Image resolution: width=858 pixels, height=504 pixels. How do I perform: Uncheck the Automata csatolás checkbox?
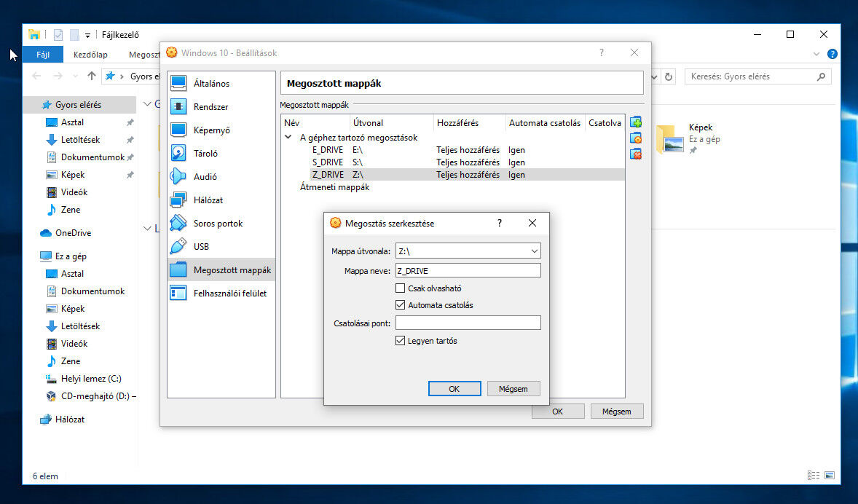(x=400, y=305)
